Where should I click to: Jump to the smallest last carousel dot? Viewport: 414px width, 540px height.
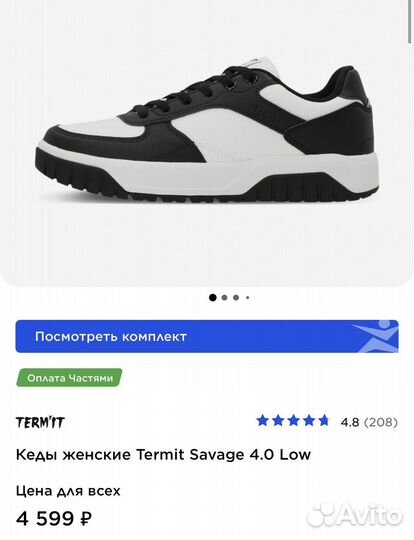[247, 298]
